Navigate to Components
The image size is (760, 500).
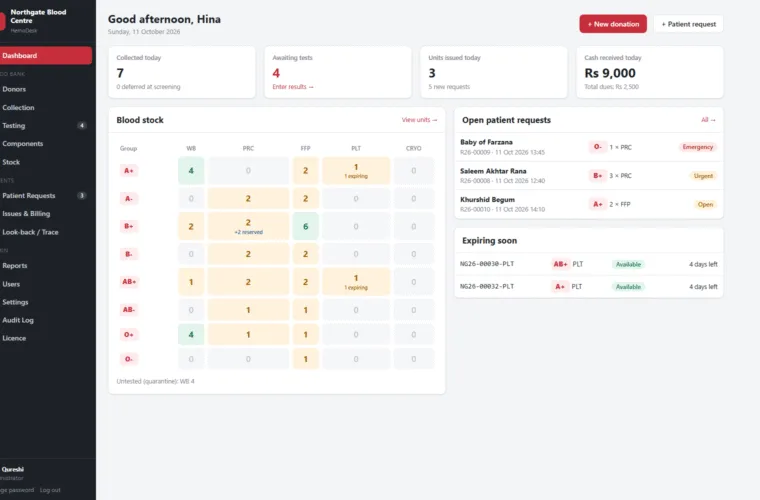[x=45, y=144]
